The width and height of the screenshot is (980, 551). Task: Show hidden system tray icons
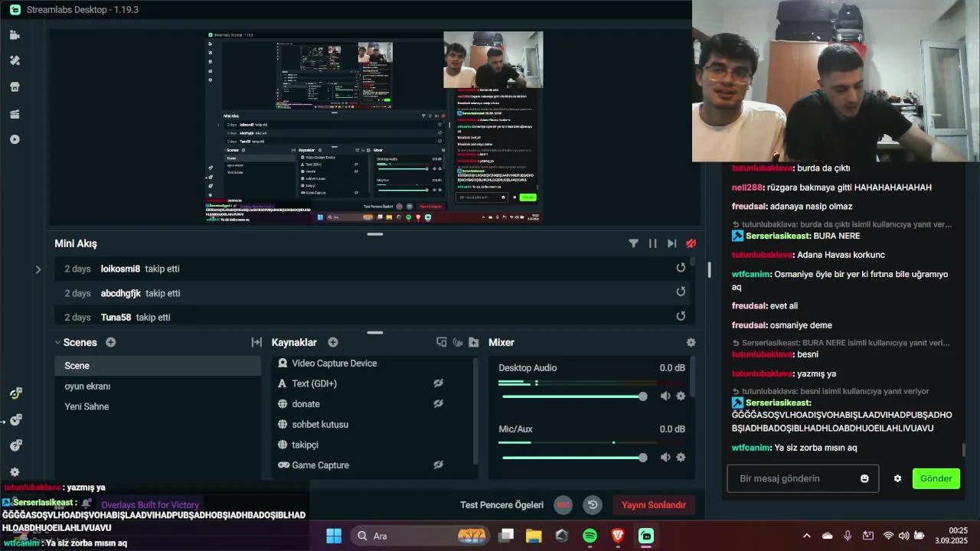[806, 536]
